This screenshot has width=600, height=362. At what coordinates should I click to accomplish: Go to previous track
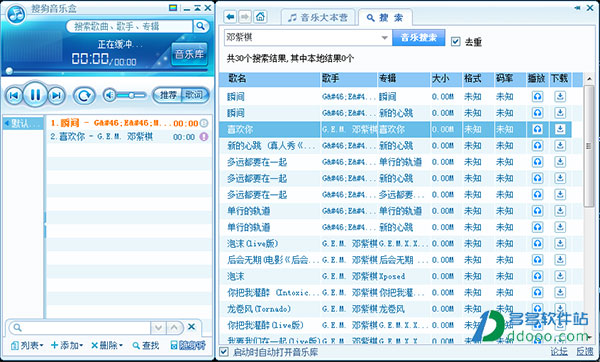point(13,95)
